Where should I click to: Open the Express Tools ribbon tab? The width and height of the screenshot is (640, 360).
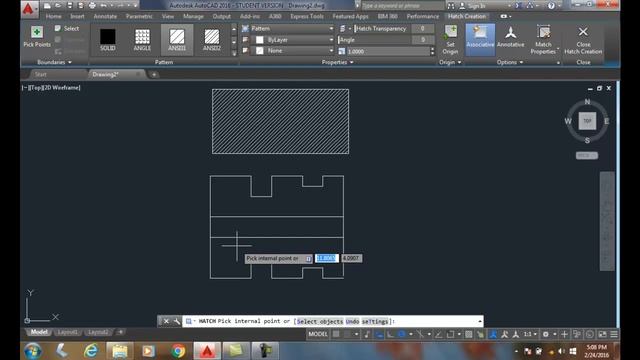[x=307, y=16]
